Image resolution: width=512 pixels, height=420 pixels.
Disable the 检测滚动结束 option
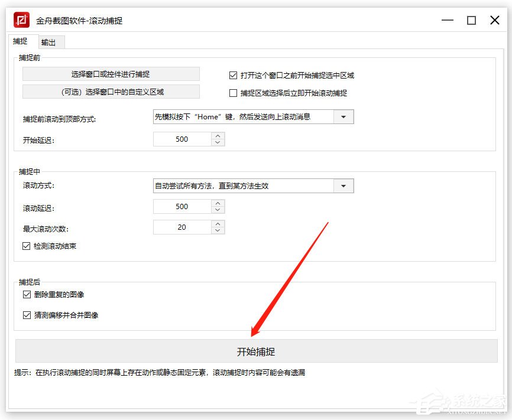pyautogui.click(x=27, y=246)
